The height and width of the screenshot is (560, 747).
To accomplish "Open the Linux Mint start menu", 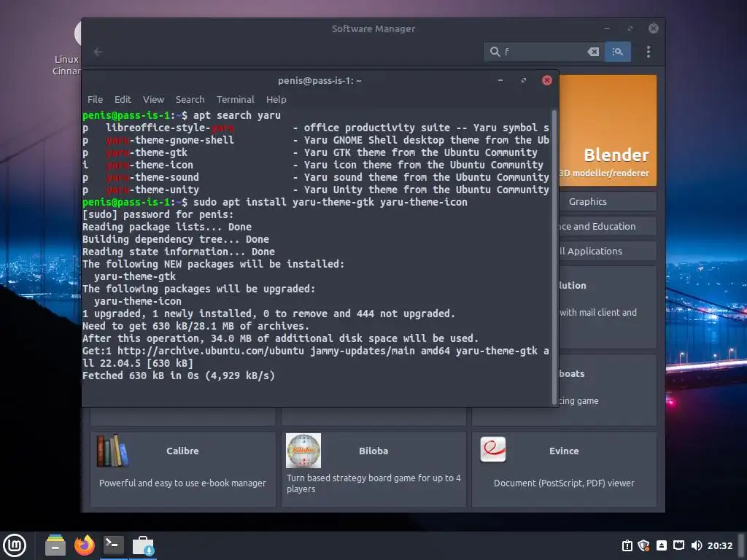I will [x=15, y=545].
